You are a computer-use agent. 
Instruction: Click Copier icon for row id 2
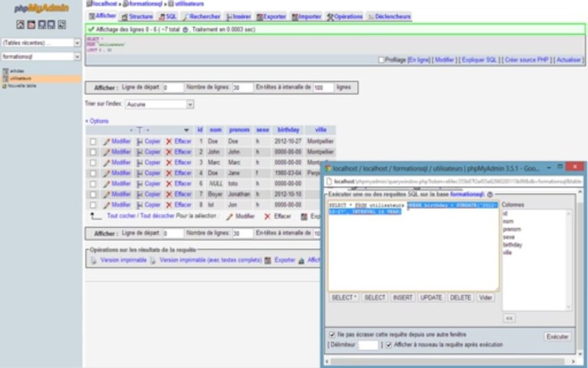(x=139, y=152)
